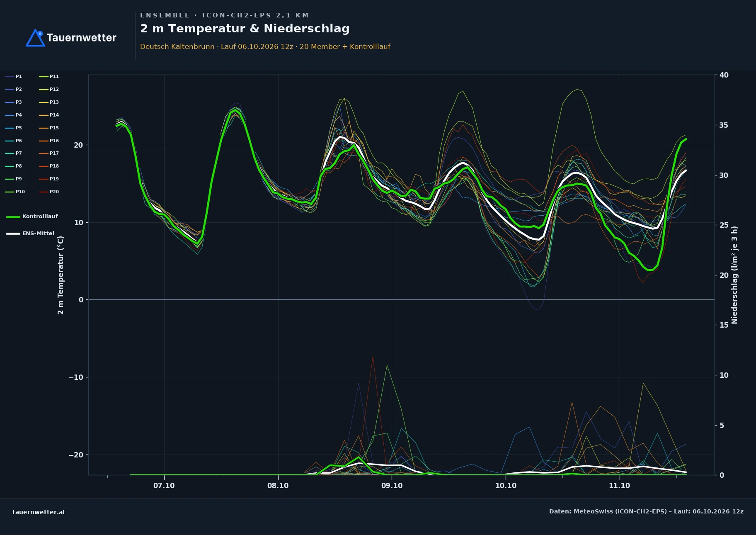Select the P13 legend entry
756x535 pixels.
coord(49,102)
